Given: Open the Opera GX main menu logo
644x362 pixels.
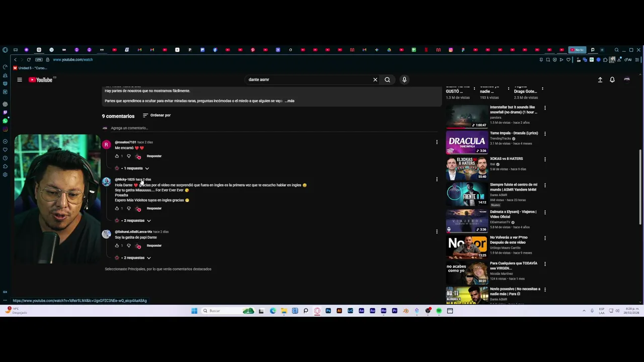Looking at the screenshot, I should click(5, 50).
